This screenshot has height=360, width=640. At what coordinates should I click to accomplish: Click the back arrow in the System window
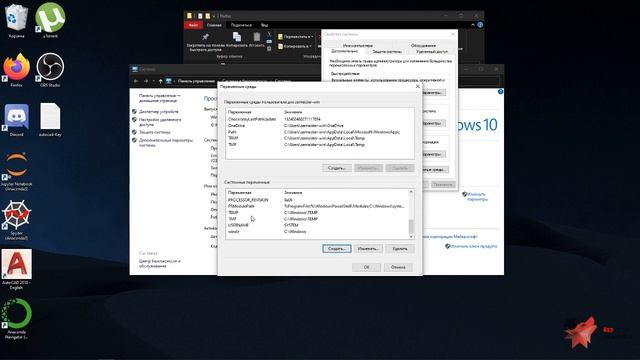click(136, 81)
